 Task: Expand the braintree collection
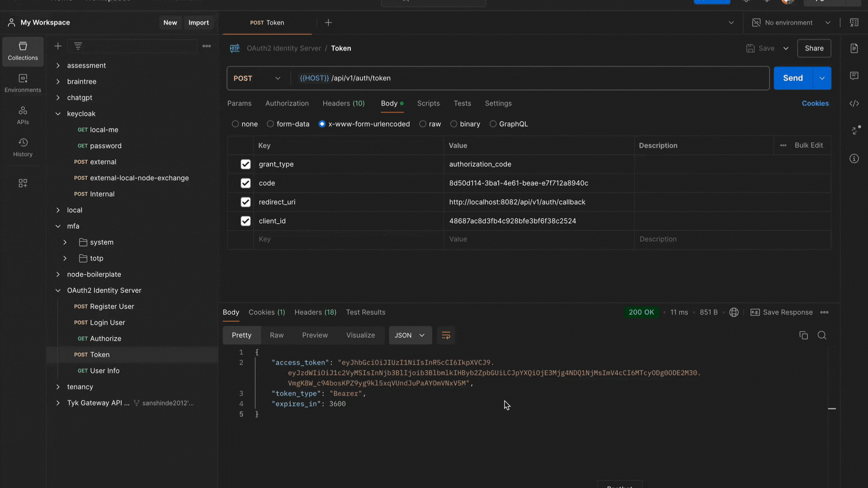pyautogui.click(x=58, y=82)
